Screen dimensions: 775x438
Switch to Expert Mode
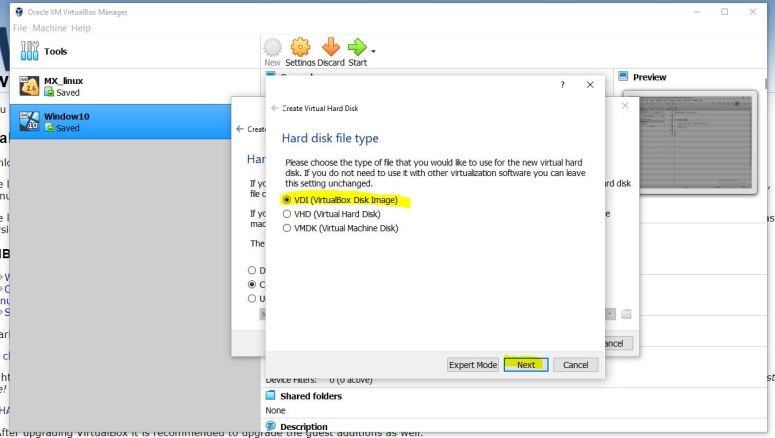pos(473,365)
